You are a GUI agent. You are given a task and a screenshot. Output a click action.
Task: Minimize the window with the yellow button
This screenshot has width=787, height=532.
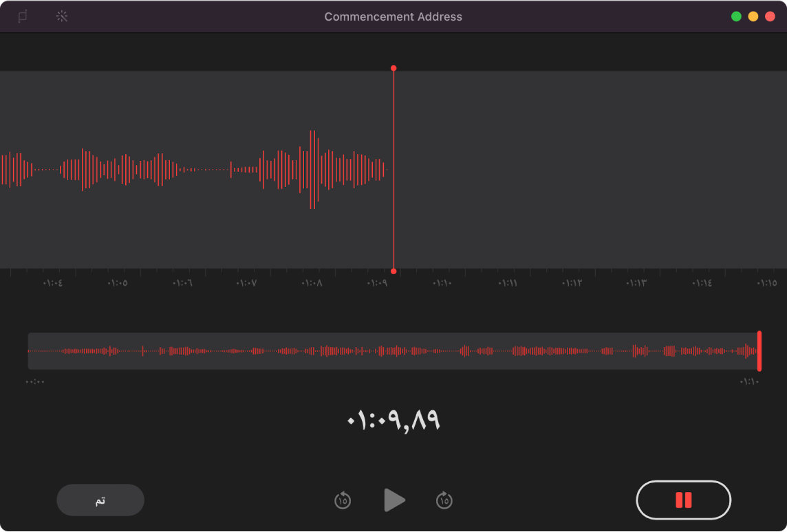tap(753, 16)
